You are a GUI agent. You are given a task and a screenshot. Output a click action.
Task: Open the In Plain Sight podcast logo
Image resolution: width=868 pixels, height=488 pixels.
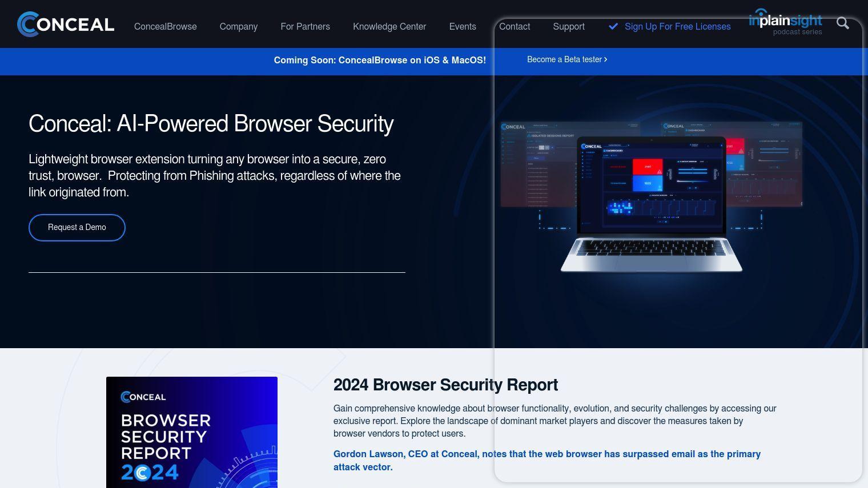point(785,22)
